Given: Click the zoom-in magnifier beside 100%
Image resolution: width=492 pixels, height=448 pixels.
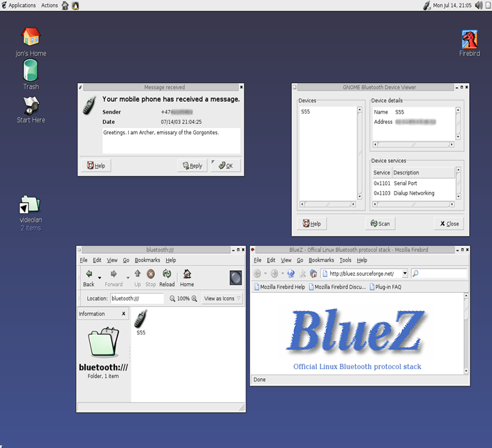Looking at the screenshot, I should [x=194, y=298].
